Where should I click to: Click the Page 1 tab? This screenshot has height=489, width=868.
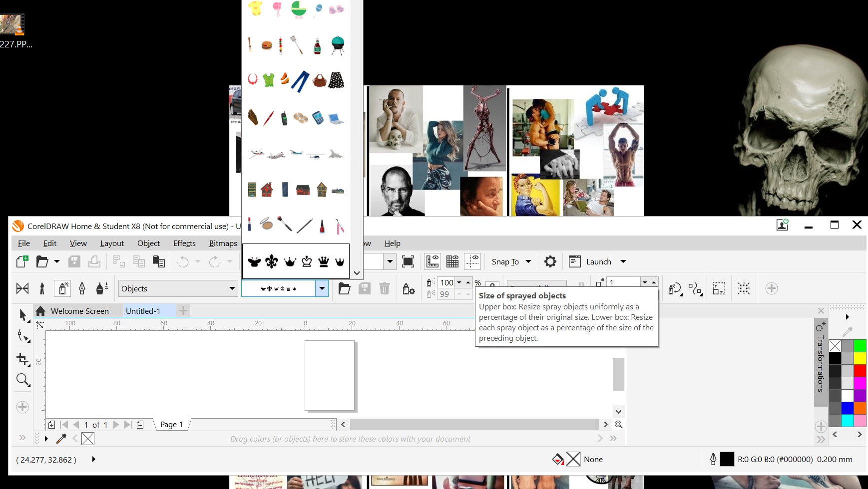tap(171, 424)
